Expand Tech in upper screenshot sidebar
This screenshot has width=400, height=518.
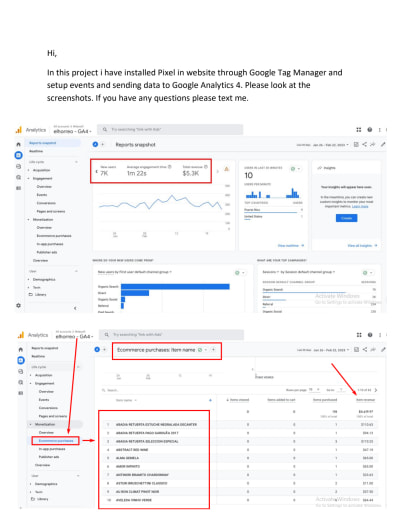(35, 287)
